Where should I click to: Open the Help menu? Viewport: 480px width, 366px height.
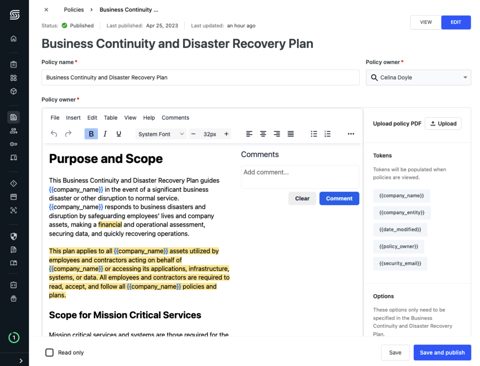pyautogui.click(x=149, y=118)
